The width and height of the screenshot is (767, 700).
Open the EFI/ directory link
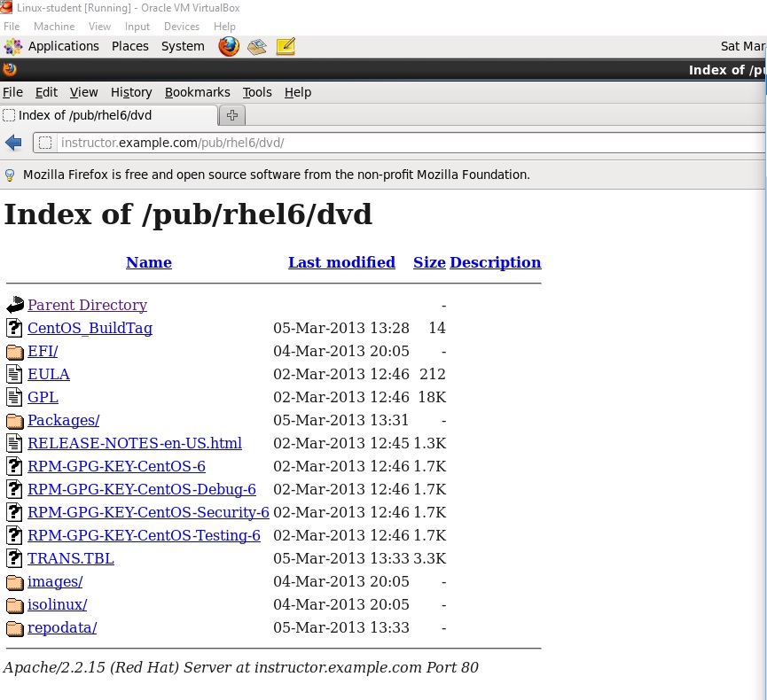pos(43,351)
